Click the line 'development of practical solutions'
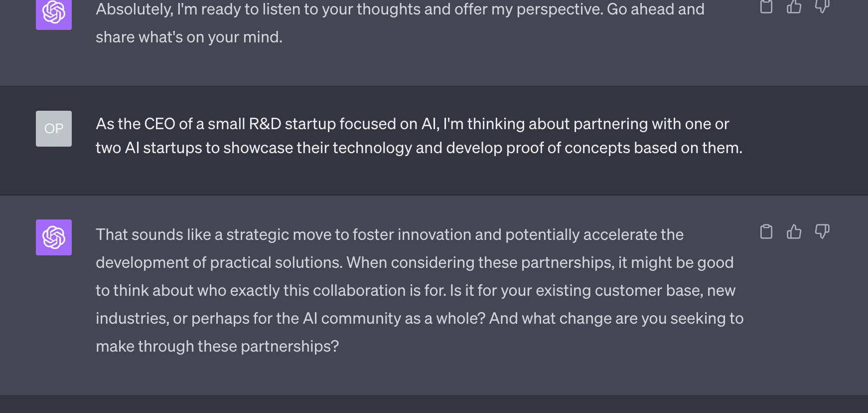Viewport: 868px width, 413px height. coord(415,262)
